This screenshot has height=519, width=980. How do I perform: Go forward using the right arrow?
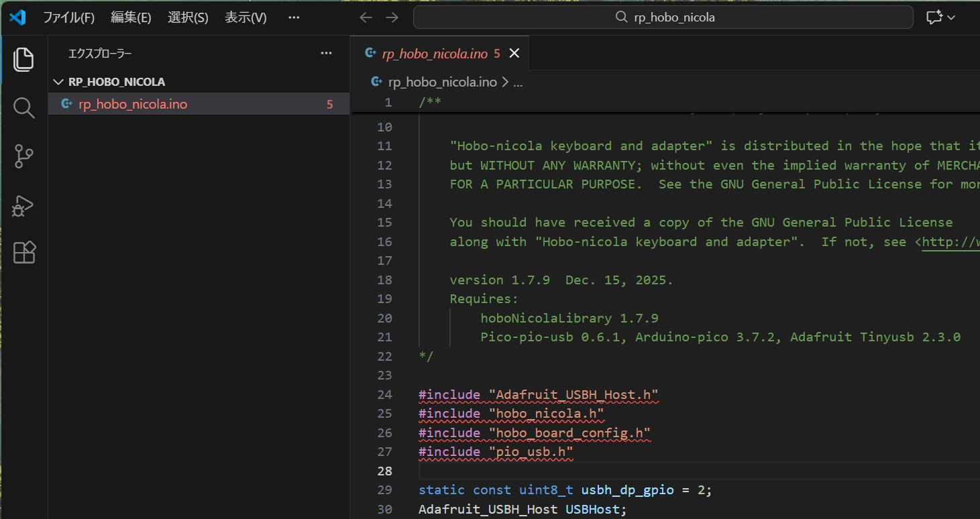tap(392, 17)
